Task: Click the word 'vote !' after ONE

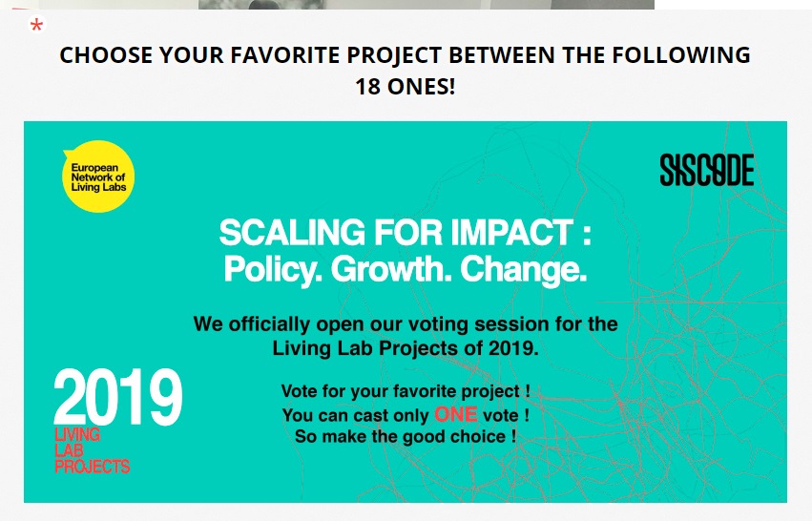Action: tap(505, 416)
